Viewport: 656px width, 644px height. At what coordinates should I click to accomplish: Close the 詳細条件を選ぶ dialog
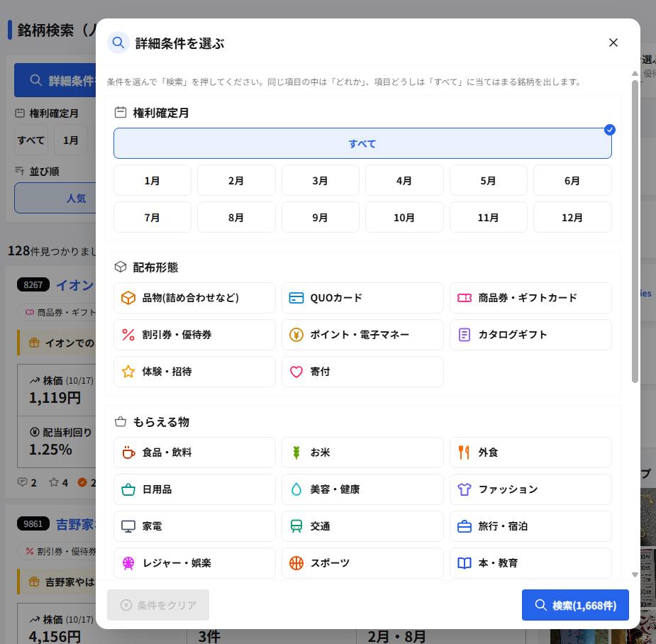[x=613, y=43]
